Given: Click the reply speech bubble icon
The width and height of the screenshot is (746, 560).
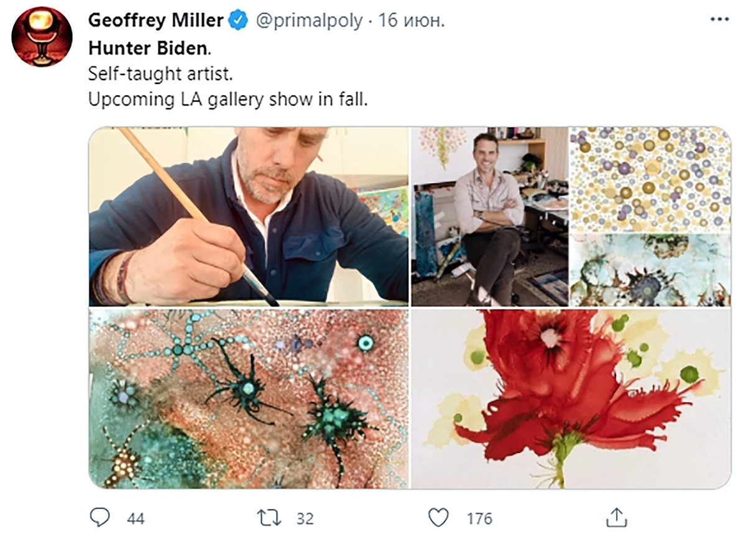Looking at the screenshot, I should (99, 518).
